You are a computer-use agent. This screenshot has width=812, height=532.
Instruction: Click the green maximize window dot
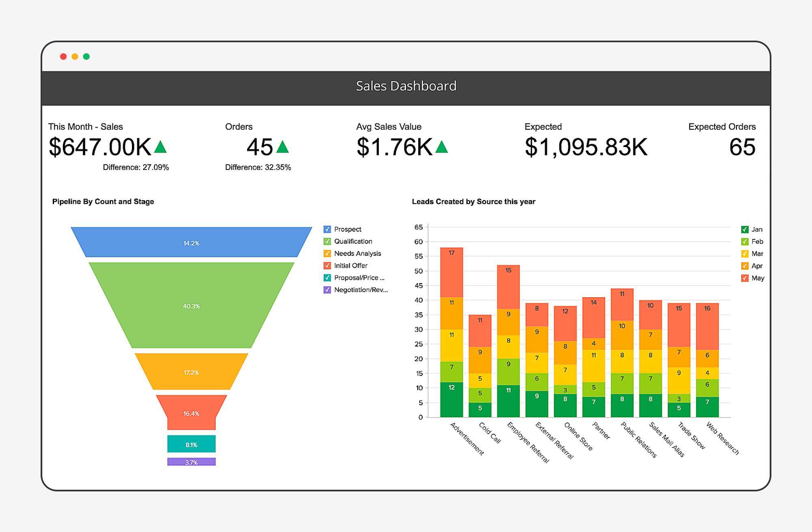tap(86, 56)
